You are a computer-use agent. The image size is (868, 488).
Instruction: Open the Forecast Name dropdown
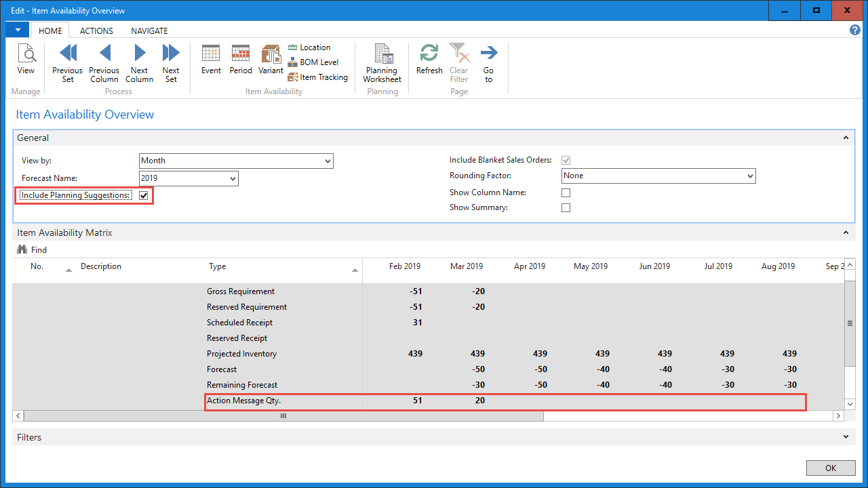click(x=233, y=178)
